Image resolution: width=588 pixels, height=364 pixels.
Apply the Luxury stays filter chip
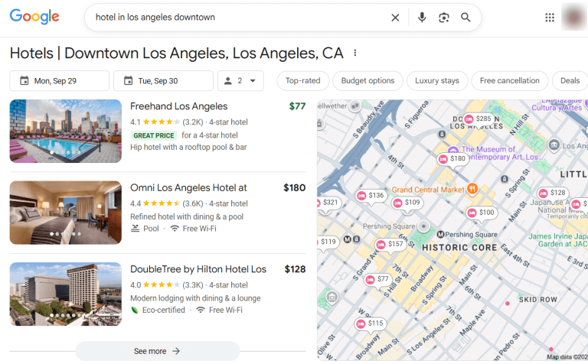pos(437,81)
